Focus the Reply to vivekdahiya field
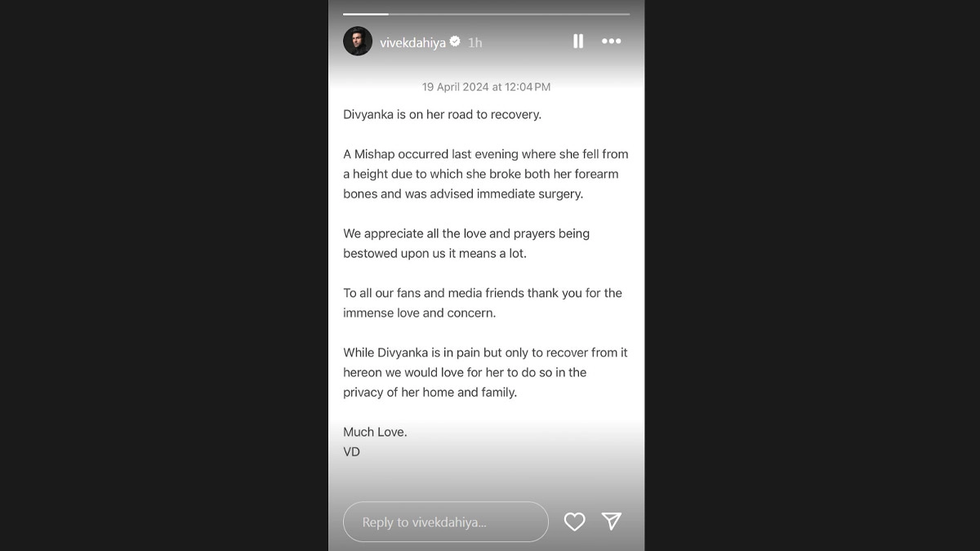The height and width of the screenshot is (551, 980). 445,522
